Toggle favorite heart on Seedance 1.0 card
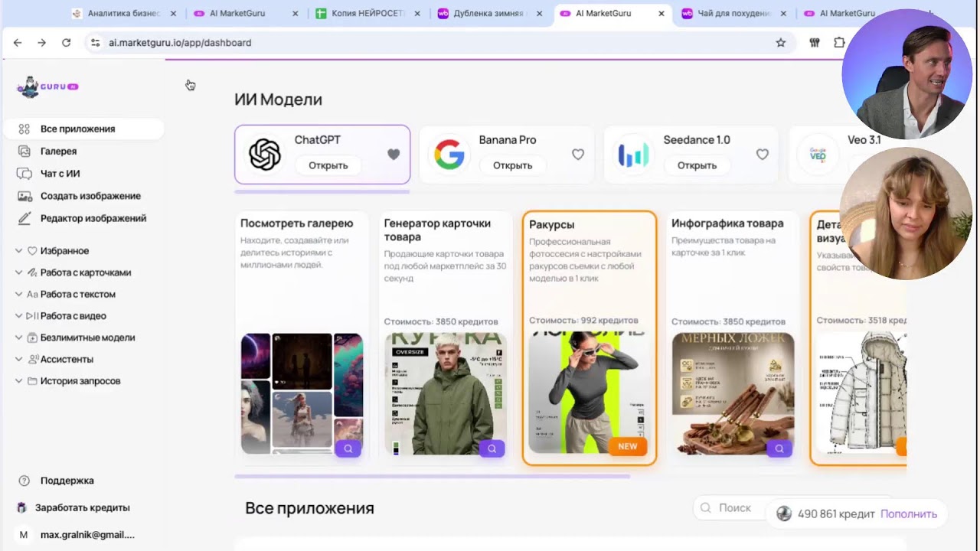Screen dimensions: 980x551 763,155
